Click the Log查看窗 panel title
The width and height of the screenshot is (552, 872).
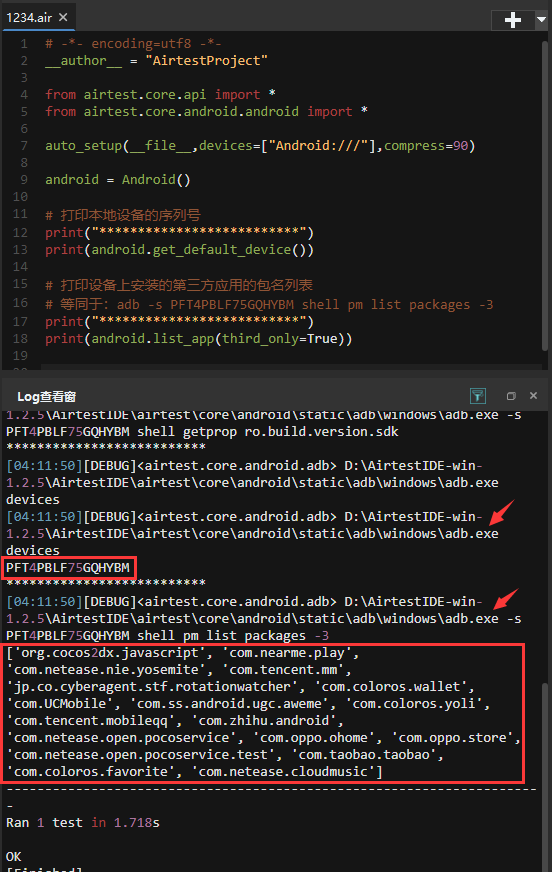point(47,397)
